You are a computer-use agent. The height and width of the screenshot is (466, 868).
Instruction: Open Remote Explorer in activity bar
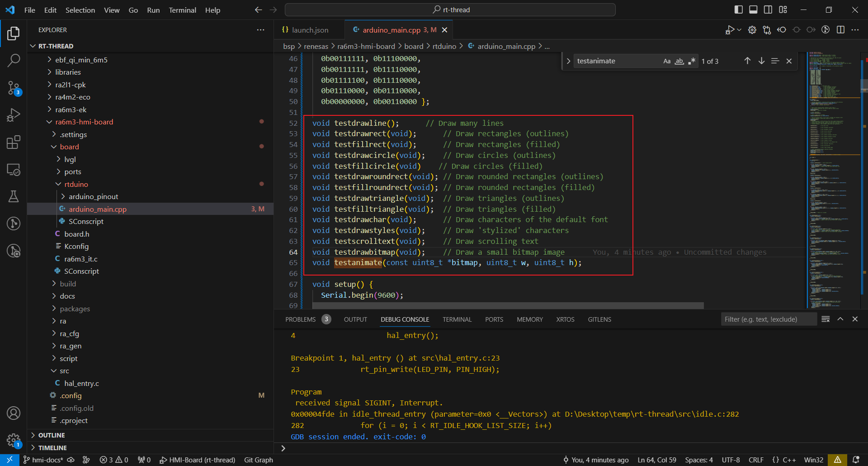coord(14,170)
